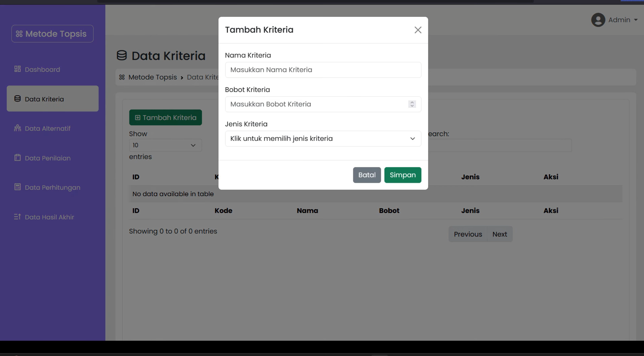Click the Metode Topsis brand button

pos(52,34)
